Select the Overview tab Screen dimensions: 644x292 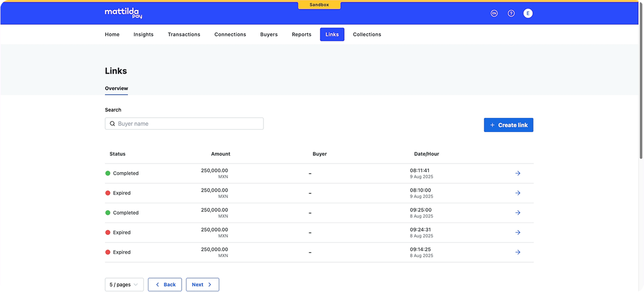pos(116,88)
